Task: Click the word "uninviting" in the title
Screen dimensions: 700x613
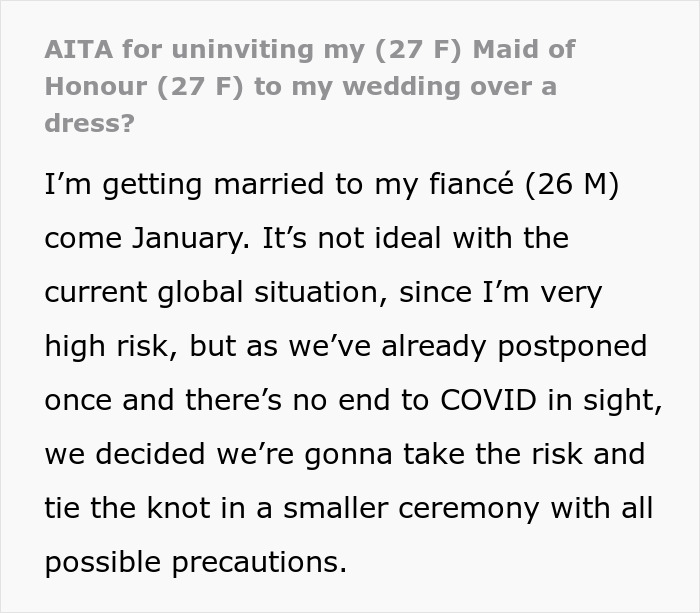Action: point(242,49)
